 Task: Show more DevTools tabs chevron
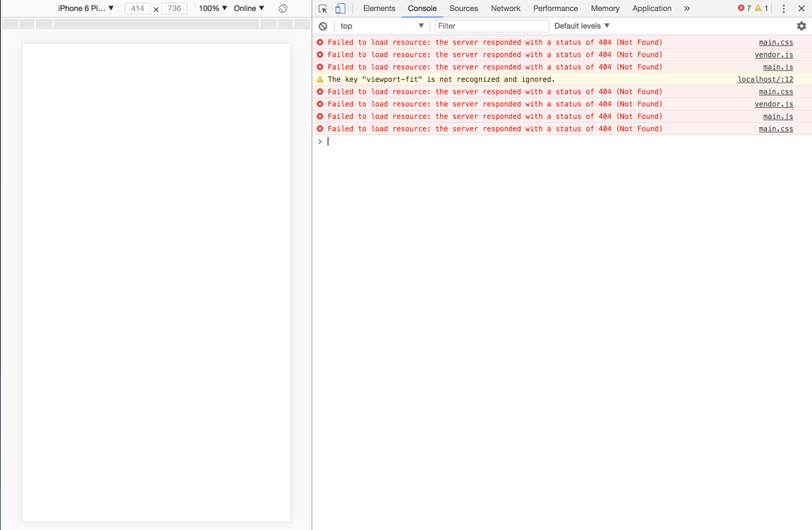(x=687, y=9)
